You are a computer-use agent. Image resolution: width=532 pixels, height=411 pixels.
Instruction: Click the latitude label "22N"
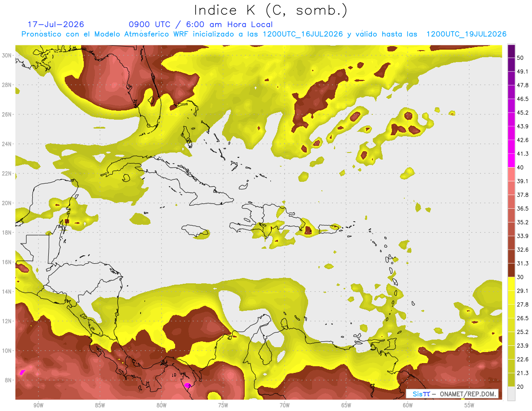click(x=7, y=173)
